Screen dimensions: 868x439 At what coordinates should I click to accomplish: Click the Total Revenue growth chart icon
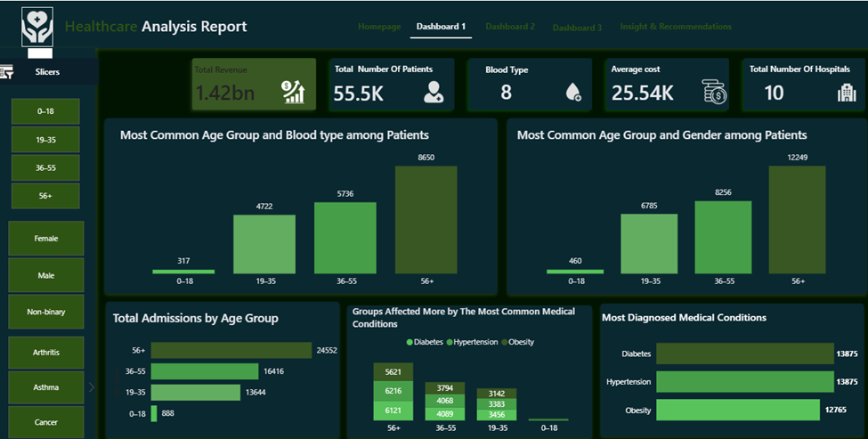click(x=294, y=92)
